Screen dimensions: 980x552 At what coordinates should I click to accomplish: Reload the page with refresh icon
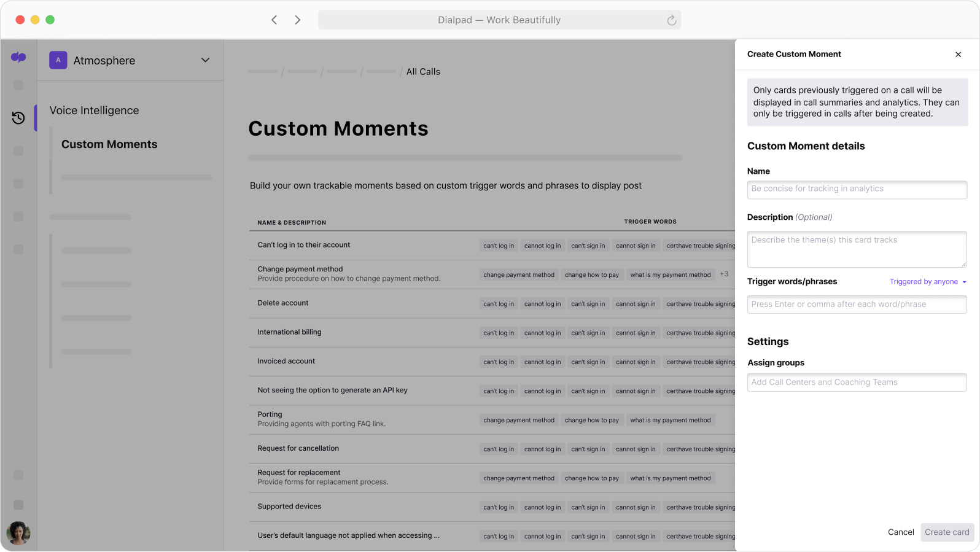pyautogui.click(x=672, y=20)
